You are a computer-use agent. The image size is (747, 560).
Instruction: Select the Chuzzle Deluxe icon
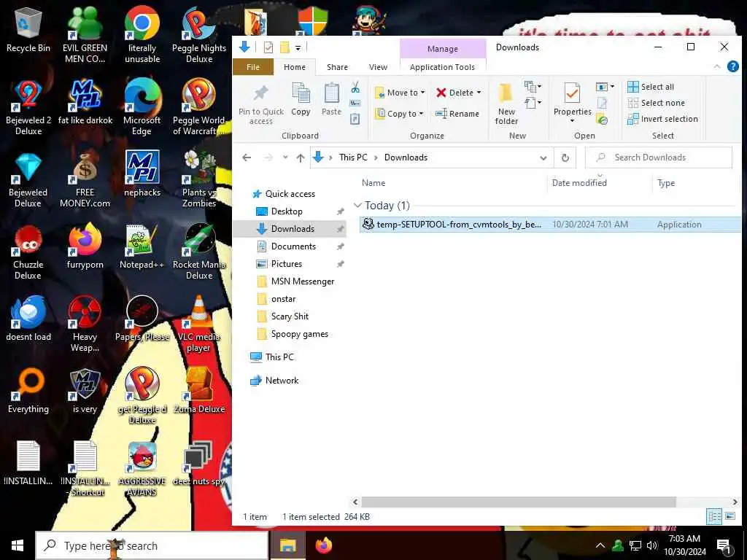click(28, 252)
